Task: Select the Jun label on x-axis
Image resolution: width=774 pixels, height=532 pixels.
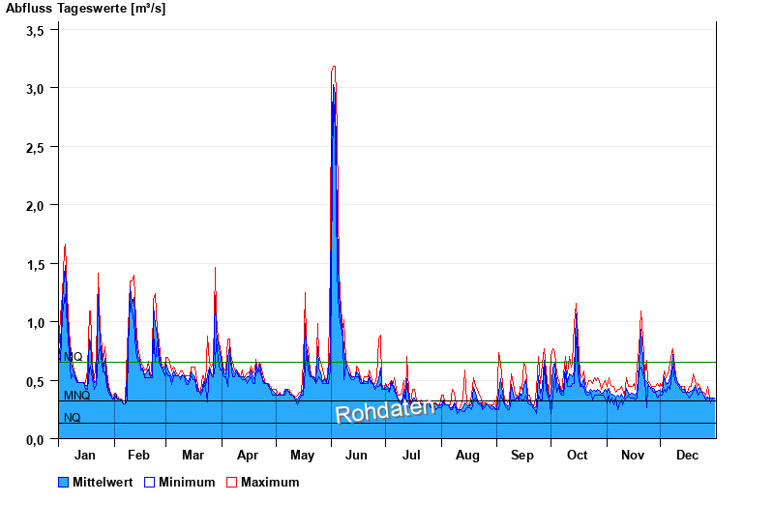Action: click(356, 456)
